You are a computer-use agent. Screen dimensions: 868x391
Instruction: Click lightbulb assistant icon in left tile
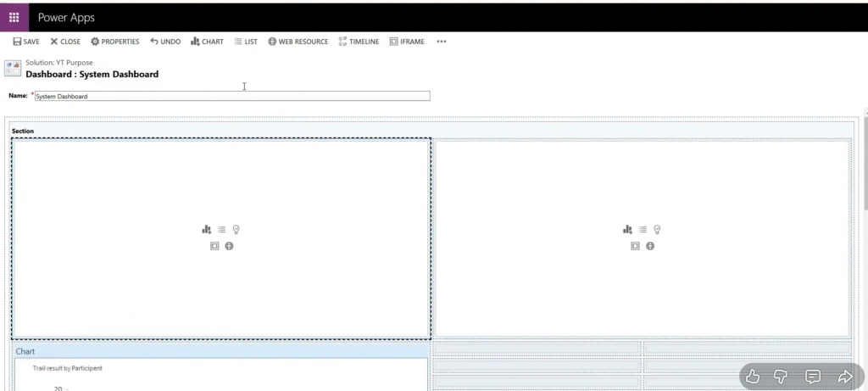[x=236, y=229]
